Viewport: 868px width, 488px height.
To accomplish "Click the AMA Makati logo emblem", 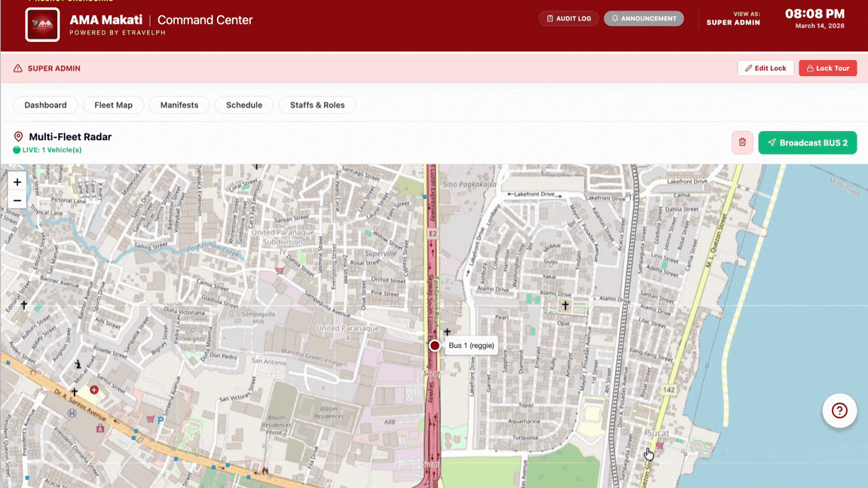I will coord(42,24).
